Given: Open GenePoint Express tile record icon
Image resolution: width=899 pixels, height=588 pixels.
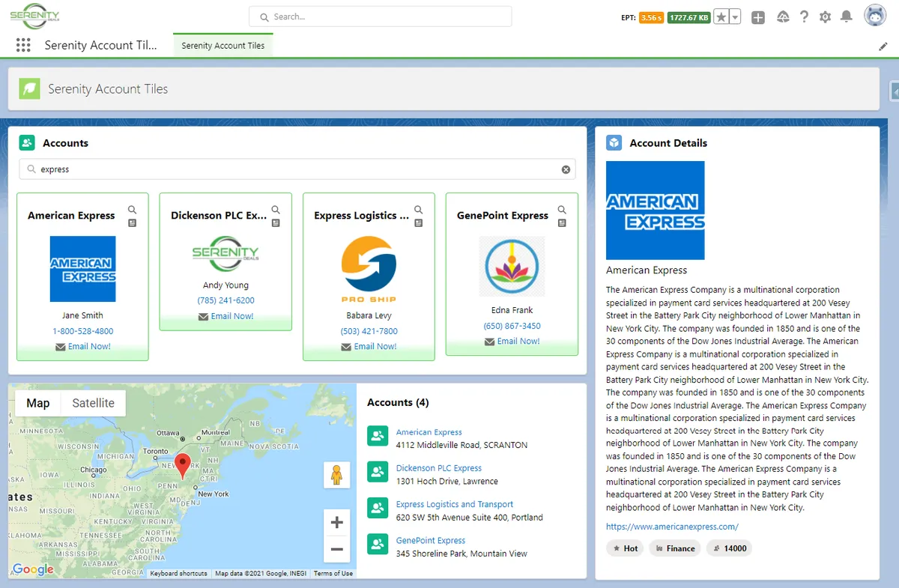Looking at the screenshot, I should point(562,222).
